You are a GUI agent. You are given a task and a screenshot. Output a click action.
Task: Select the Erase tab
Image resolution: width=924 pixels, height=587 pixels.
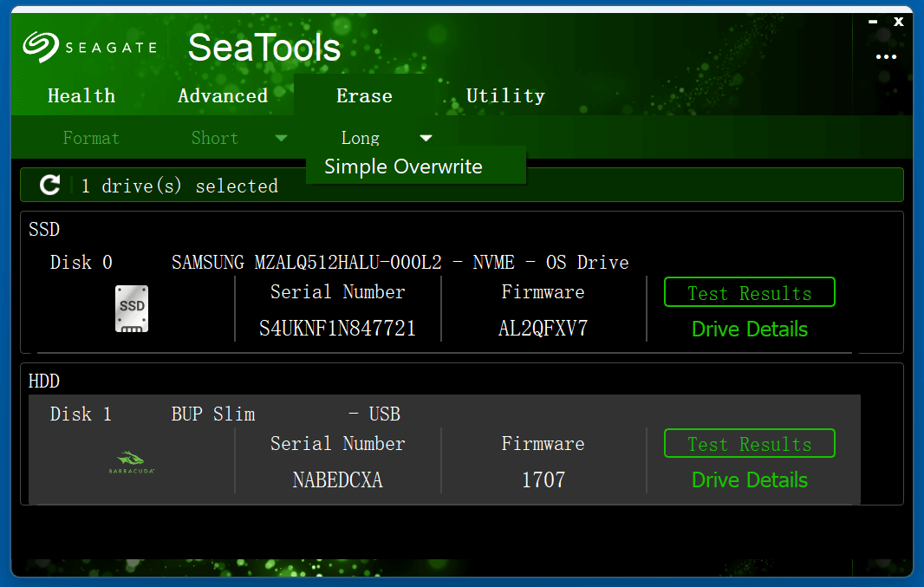tap(364, 96)
